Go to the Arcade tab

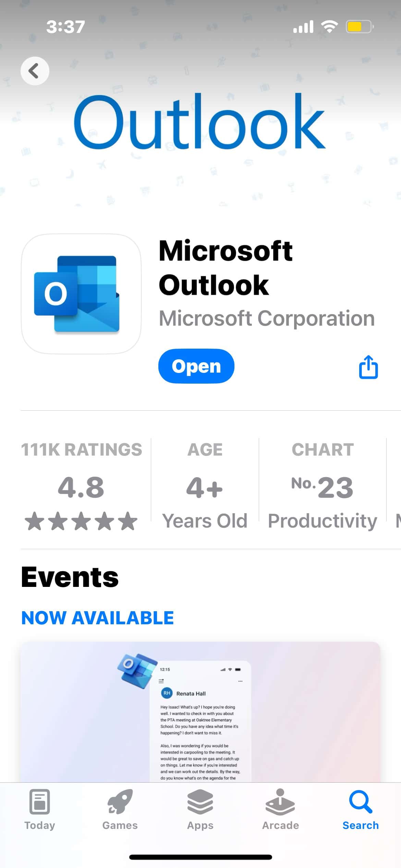[280, 809]
